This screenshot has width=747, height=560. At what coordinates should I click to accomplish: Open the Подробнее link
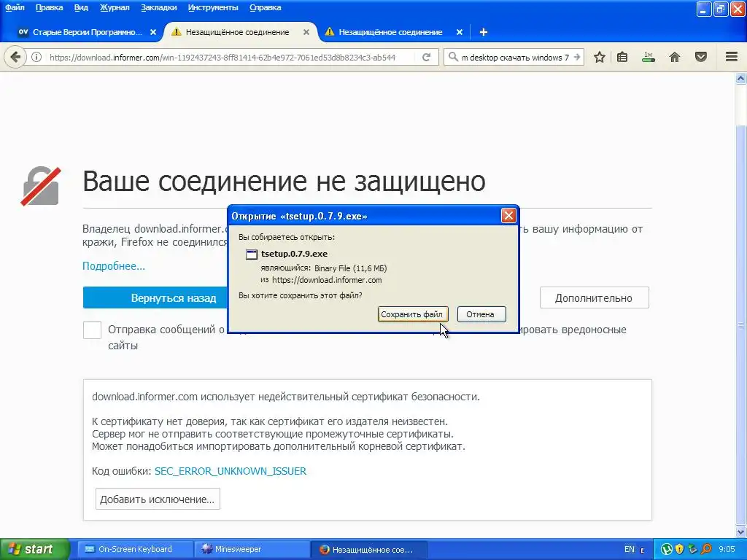click(x=113, y=265)
